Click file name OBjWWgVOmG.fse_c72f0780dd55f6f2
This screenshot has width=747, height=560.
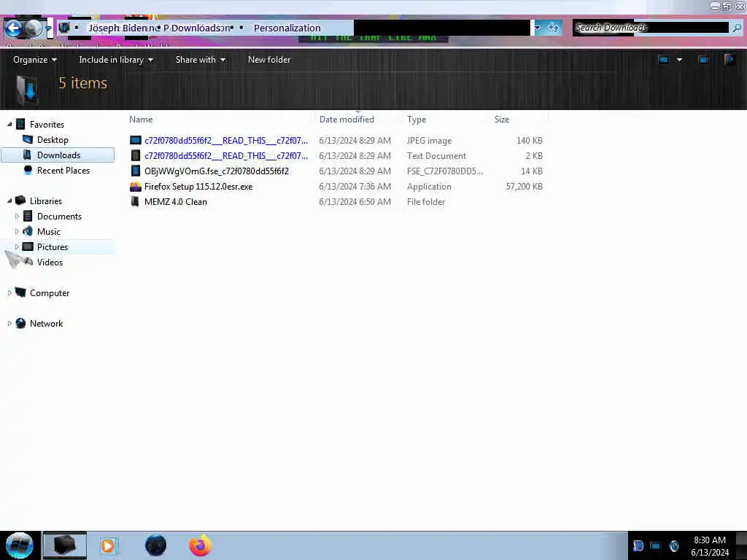[x=216, y=171]
